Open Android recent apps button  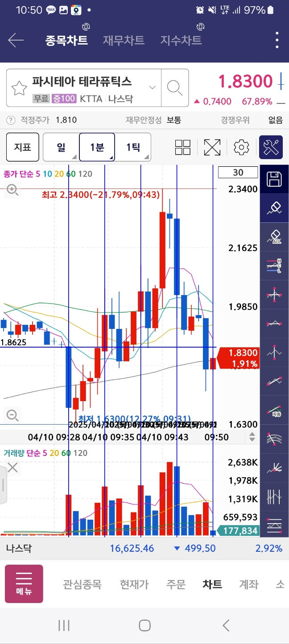[64, 625]
